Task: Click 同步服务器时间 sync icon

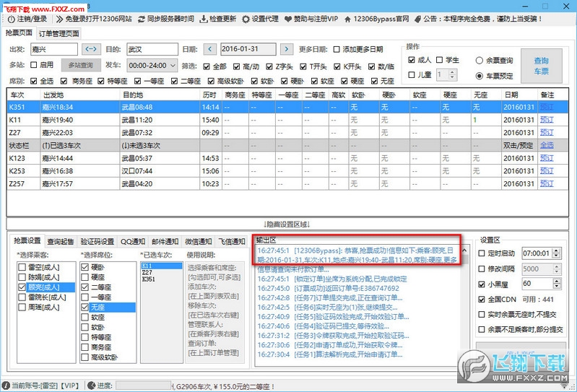Action: pos(142,19)
